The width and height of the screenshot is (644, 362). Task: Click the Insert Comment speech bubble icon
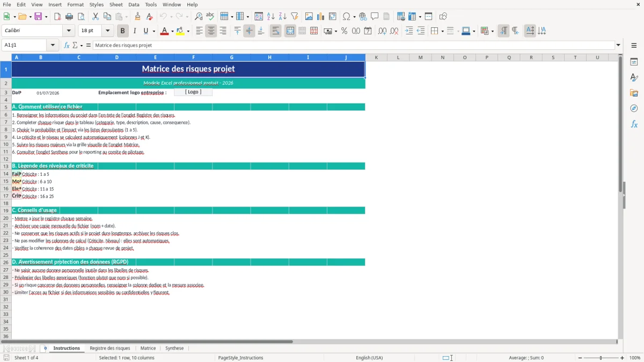pyautogui.click(x=375, y=17)
